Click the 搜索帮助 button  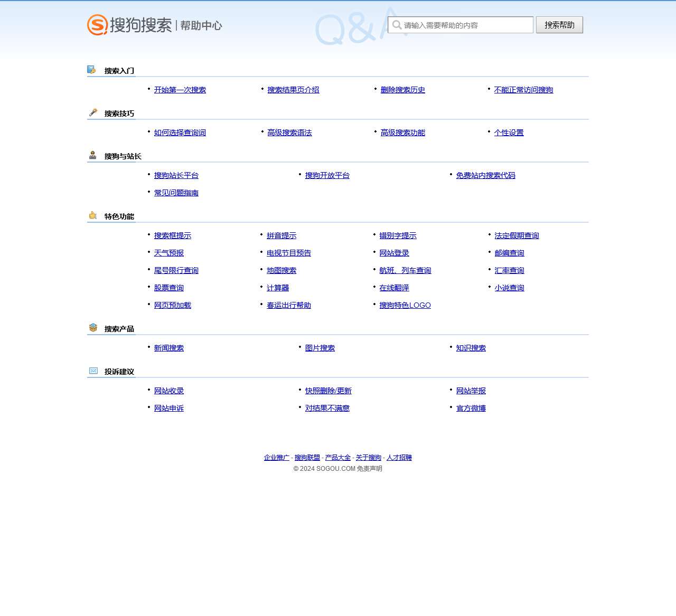(560, 25)
